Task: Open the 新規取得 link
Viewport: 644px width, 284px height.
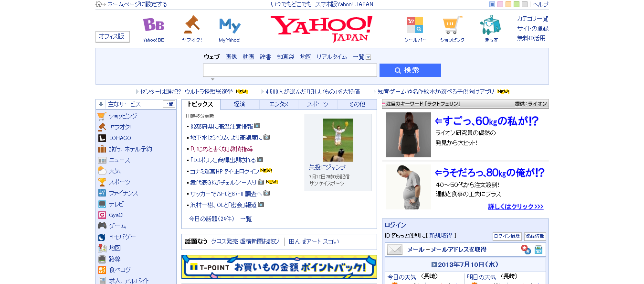Action: click(x=441, y=236)
